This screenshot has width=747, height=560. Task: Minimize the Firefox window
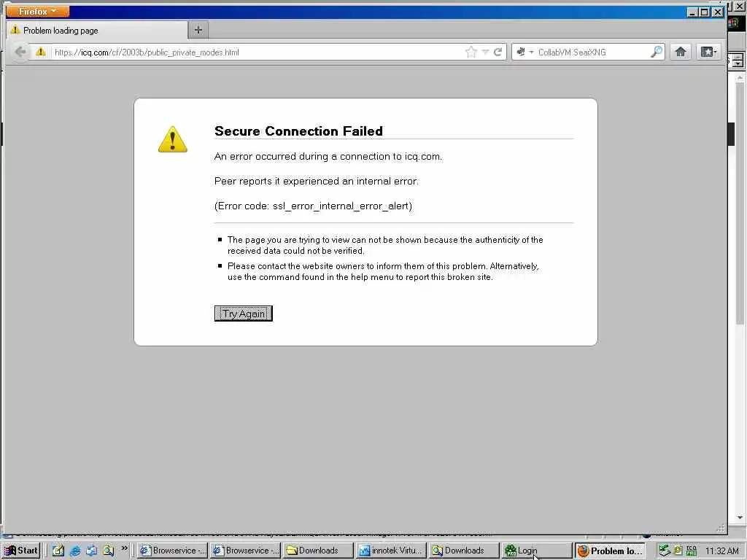(x=693, y=12)
